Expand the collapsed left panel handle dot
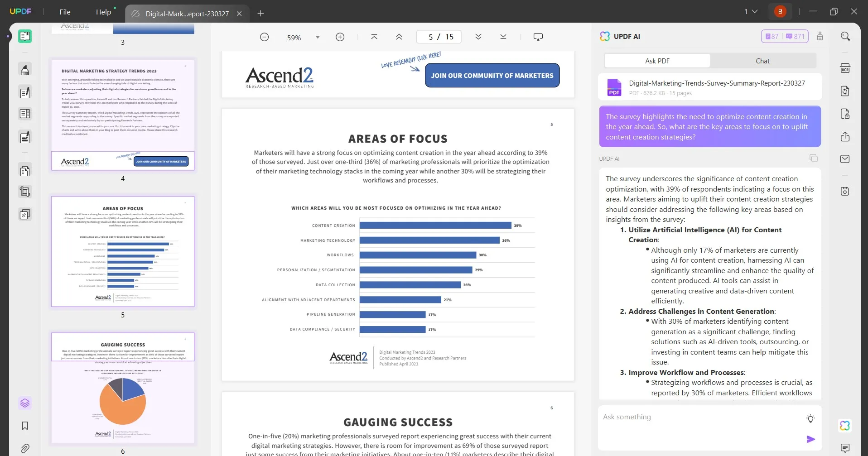 [x=8, y=36]
